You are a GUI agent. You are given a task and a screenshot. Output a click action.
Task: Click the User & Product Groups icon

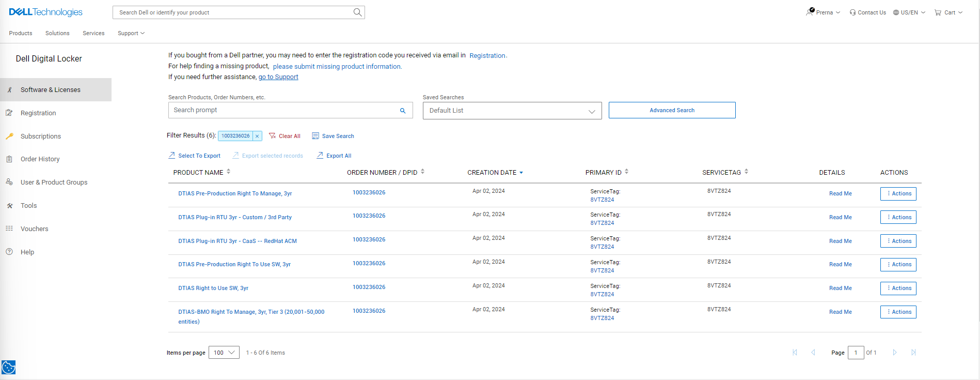click(9, 182)
